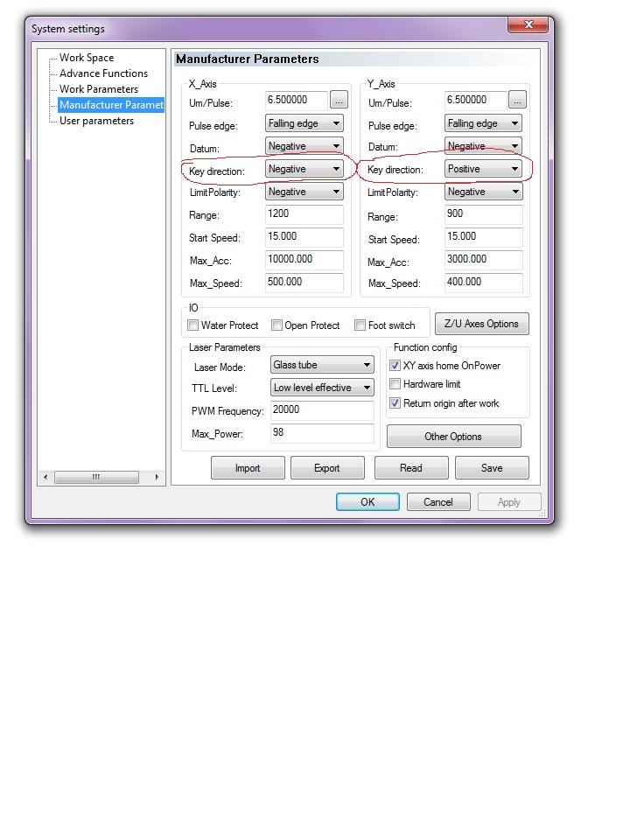Uncheck Return origin after work
630x840 pixels.
[395, 403]
